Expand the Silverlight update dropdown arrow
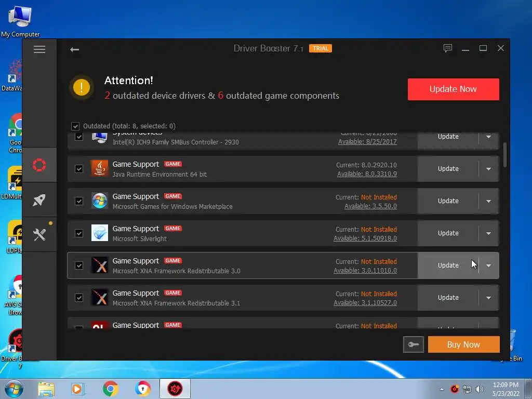The image size is (532, 399). point(488,233)
